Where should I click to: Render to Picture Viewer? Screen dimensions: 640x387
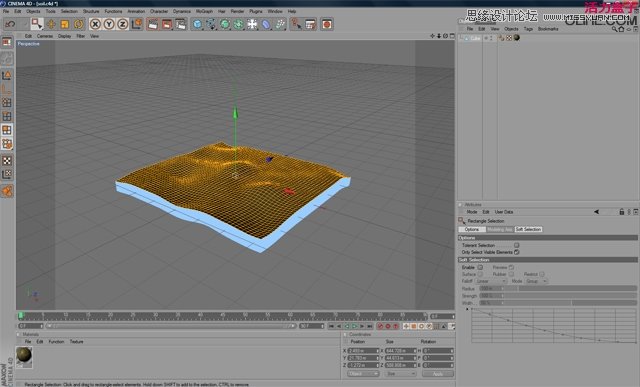pyautogui.click(x=167, y=24)
